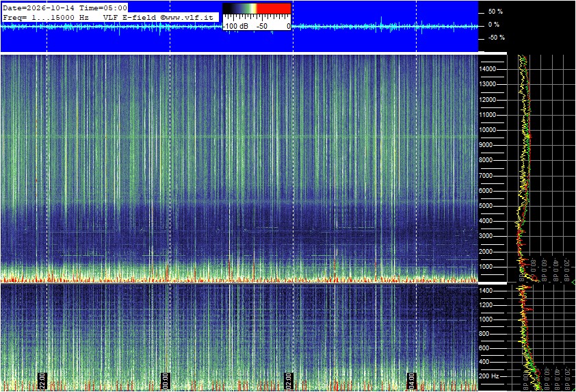576x392 pixels.
Task: Click the 8000 frequency axis label
Action: (486, 160)
